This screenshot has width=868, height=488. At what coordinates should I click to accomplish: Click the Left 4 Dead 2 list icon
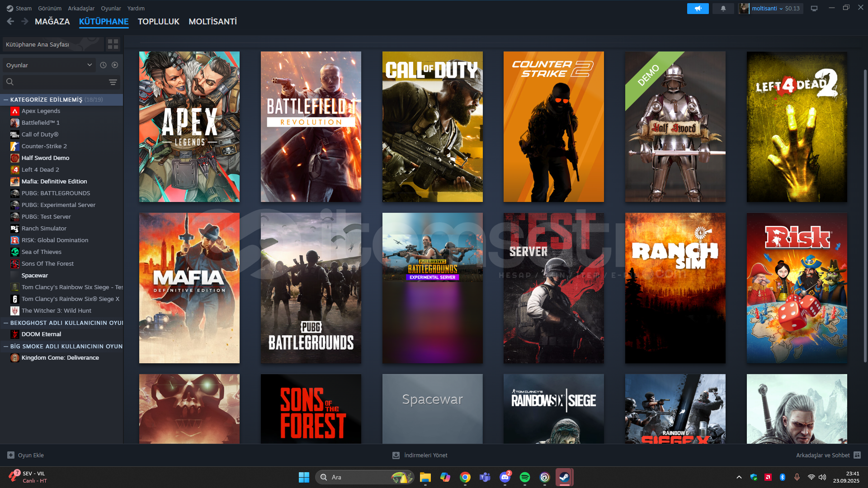[x=15, y=169]
